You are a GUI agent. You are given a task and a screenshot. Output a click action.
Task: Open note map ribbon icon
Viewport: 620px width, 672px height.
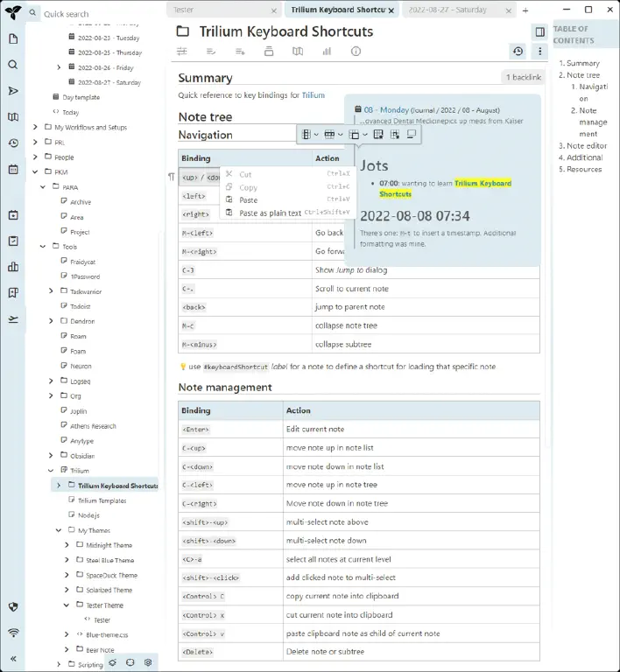click(x=298, y=52)
